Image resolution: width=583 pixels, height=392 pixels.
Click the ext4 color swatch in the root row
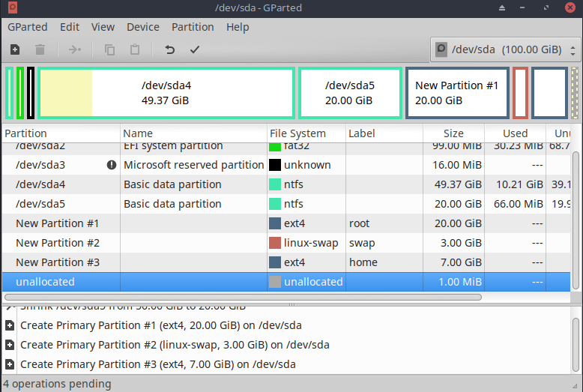275,223
